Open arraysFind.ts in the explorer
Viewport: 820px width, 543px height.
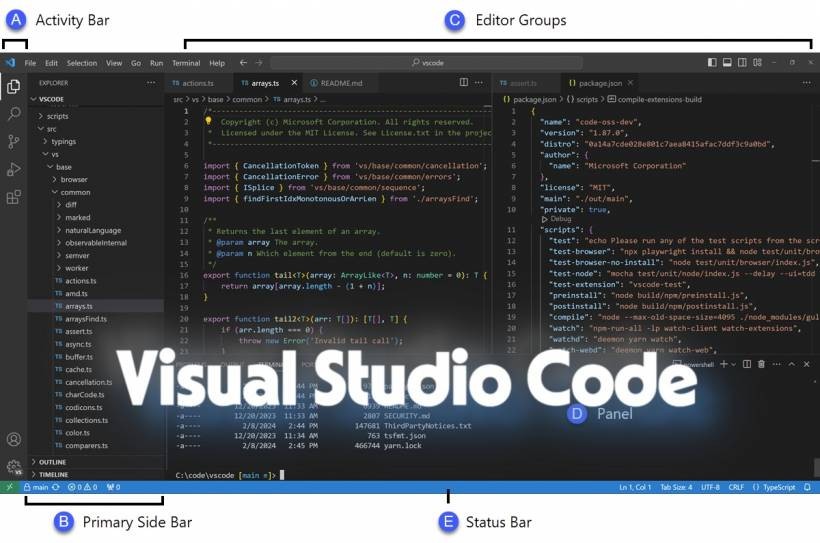[x=86, y=319]
